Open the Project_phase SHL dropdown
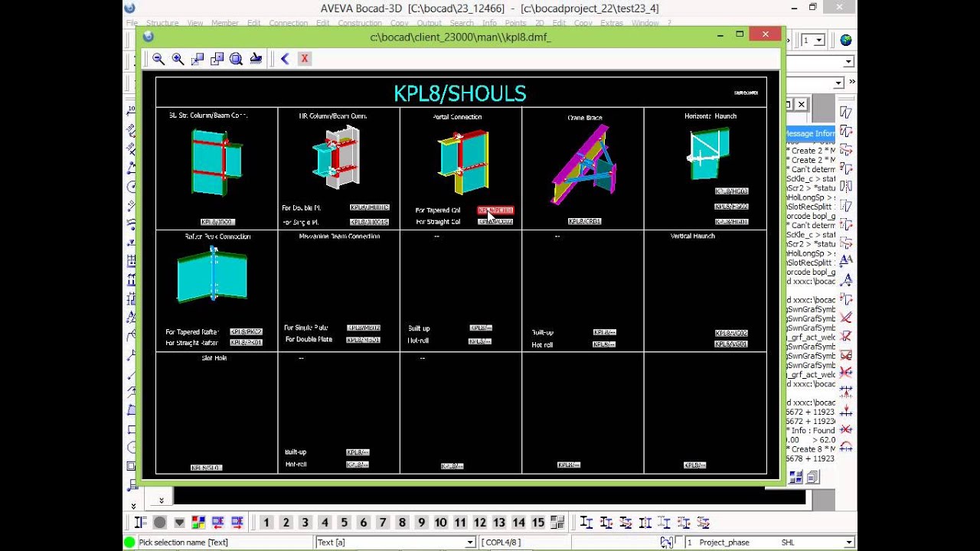Viewport: 980px width, 551px height. [848, 543]
